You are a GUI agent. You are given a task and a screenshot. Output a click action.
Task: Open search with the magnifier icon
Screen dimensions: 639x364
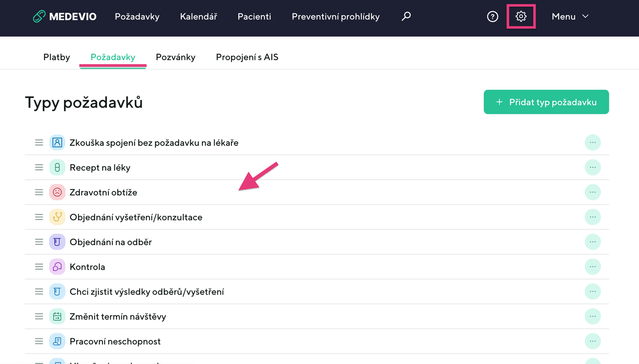tap(406, 16)
